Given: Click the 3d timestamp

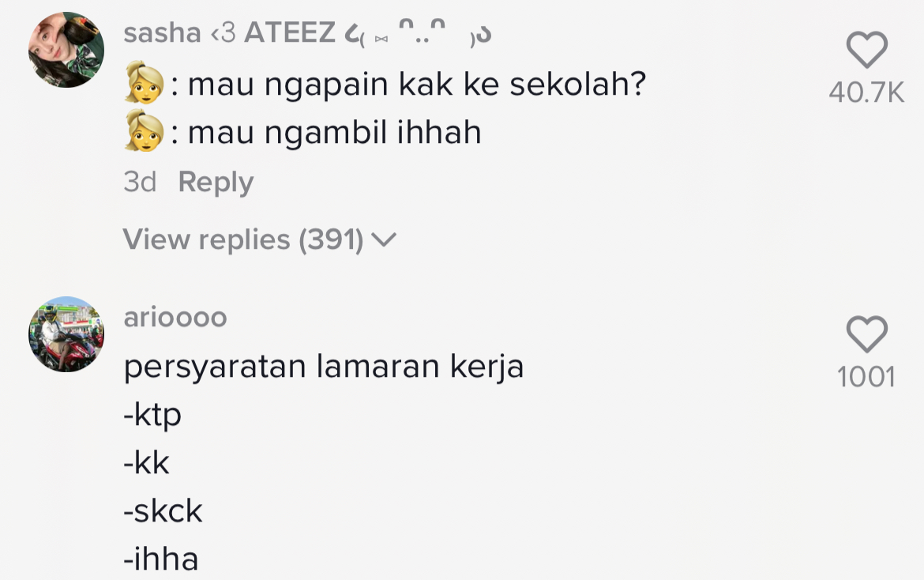Looking at the screenshot, I should click(140, 183).
